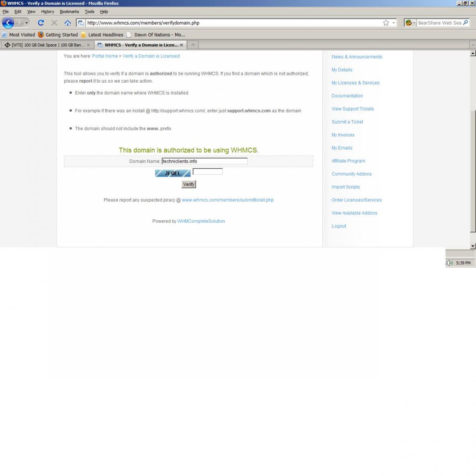The image size is (476, 476).
Task: Click the URL address field
Action: tap(234, 23)
